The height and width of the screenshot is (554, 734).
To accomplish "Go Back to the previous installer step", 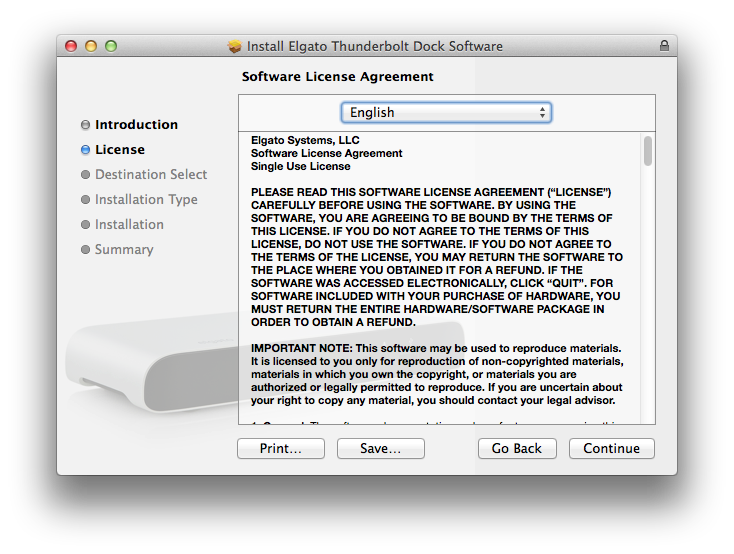I will pyautogui.click(x=516, y=449).
